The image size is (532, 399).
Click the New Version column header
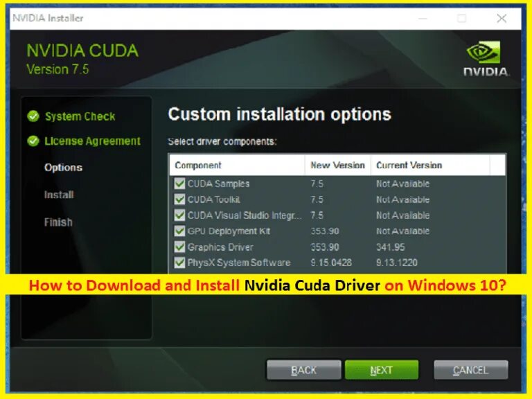click(x=337, y=166)
